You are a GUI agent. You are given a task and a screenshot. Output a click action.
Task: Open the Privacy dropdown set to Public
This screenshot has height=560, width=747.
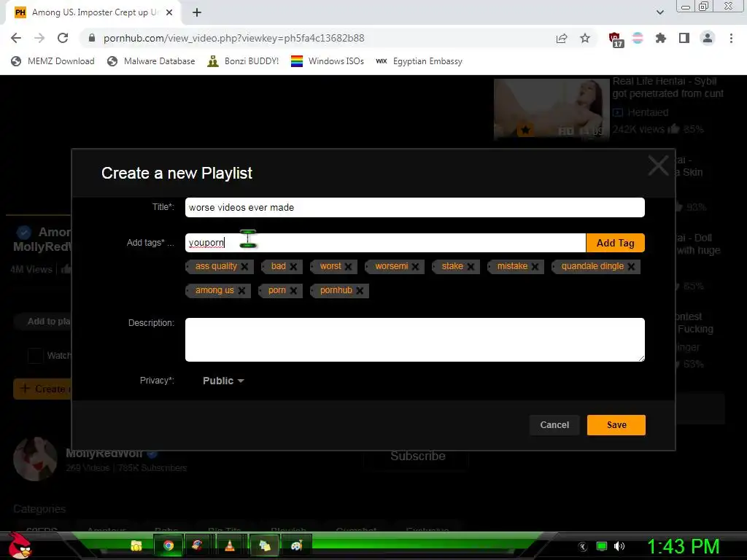click(x=223, y=381)
